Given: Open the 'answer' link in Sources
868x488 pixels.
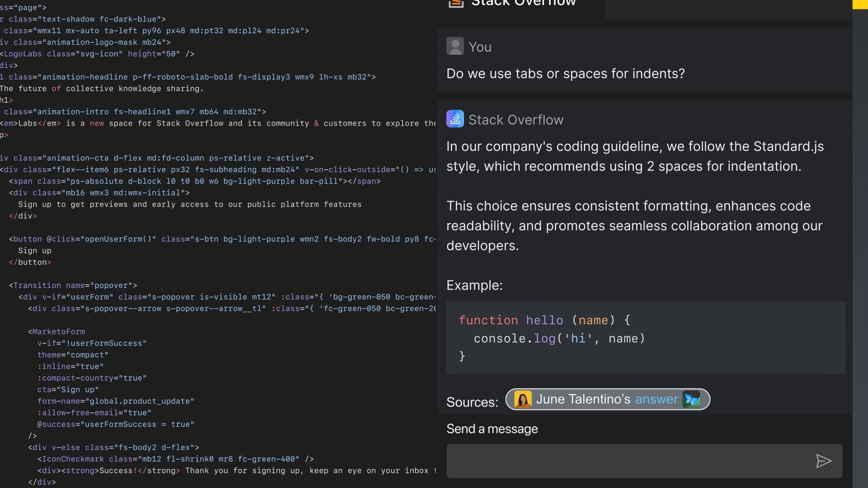Looking at the screenshot, I should [656, 399].
